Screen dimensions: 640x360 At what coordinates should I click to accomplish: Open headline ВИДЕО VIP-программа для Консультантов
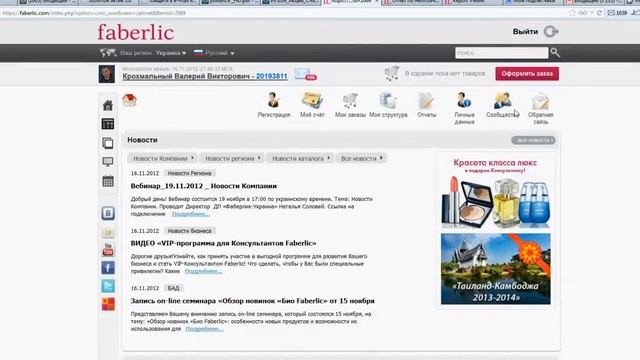(223, 243)
